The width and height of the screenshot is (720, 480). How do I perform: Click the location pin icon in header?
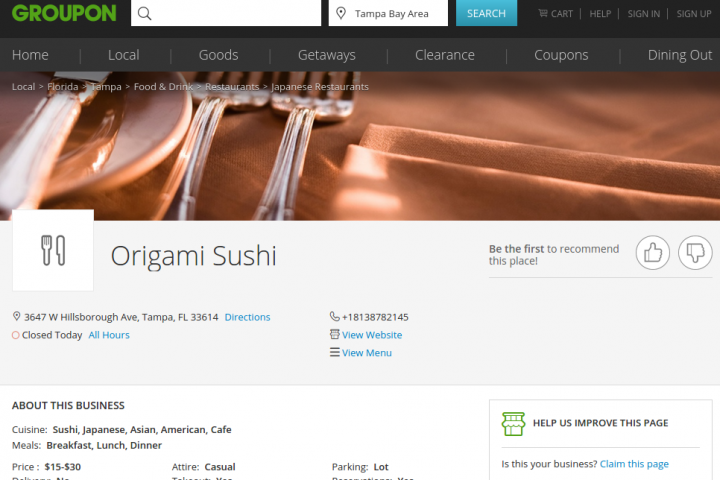click(341, 13)
